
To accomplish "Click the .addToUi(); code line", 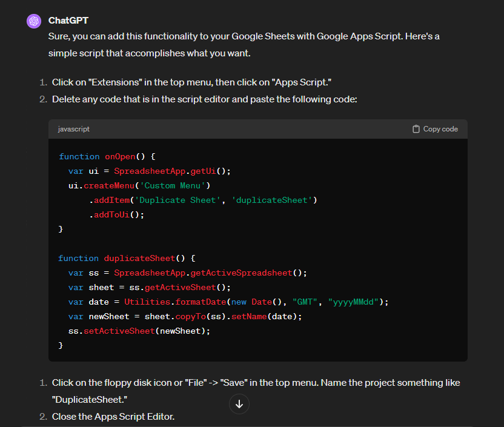I will tap(117, 214).
